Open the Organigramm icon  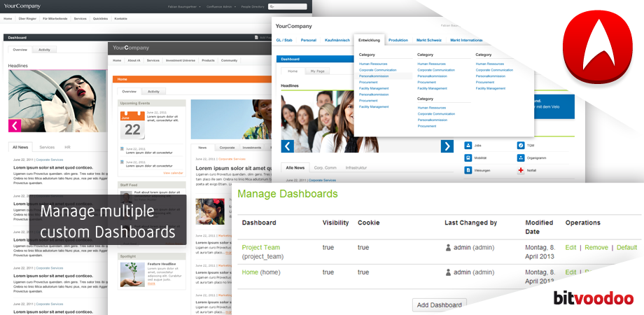click(521, 157)
